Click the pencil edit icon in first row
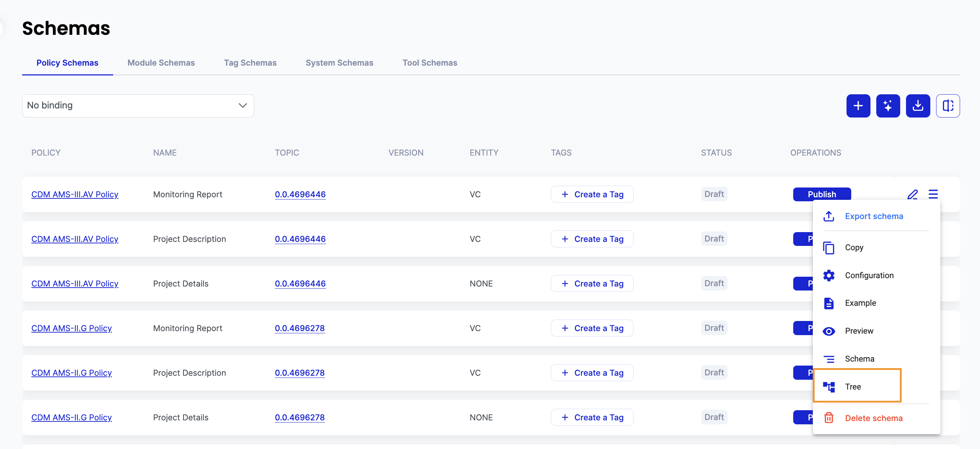 (x=912, y=194)
